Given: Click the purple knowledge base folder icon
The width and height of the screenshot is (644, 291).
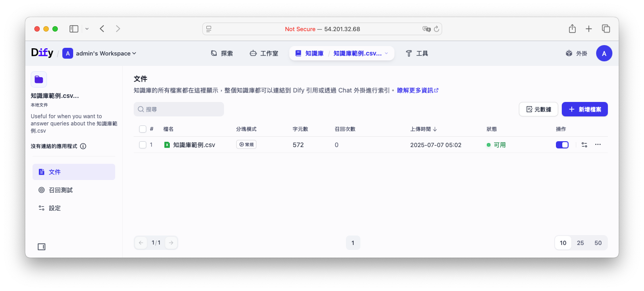Looking at the screenshot, I should tap(39, 79).
